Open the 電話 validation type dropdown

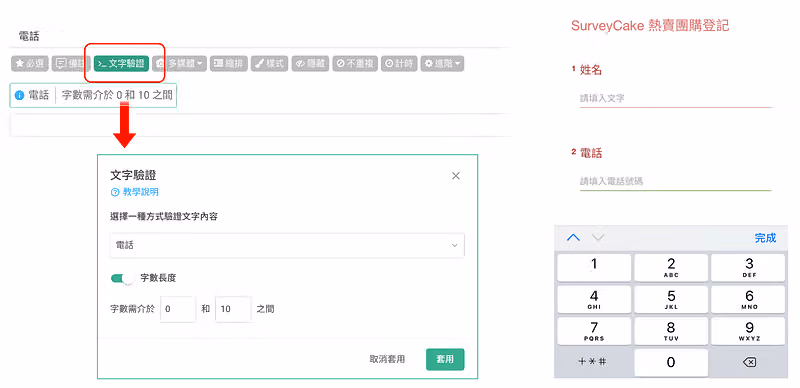pos(287,246)
